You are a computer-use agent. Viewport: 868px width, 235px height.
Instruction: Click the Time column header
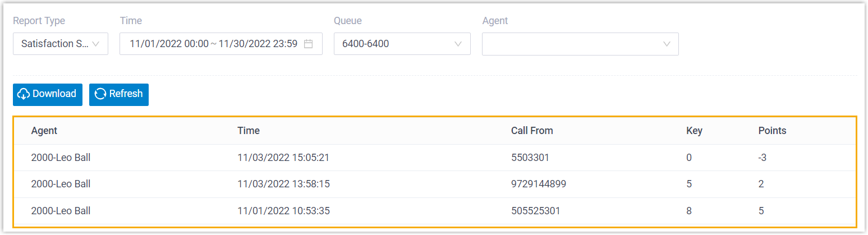coord(249,131)
